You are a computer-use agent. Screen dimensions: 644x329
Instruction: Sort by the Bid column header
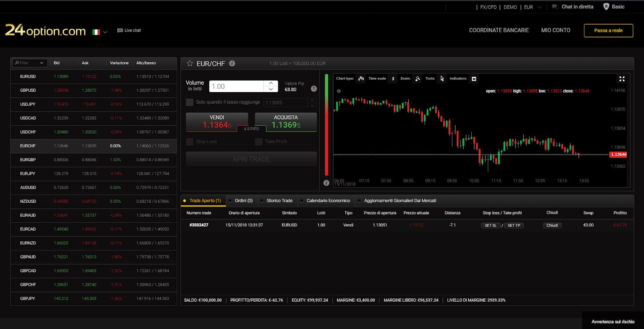click(56, 63)
